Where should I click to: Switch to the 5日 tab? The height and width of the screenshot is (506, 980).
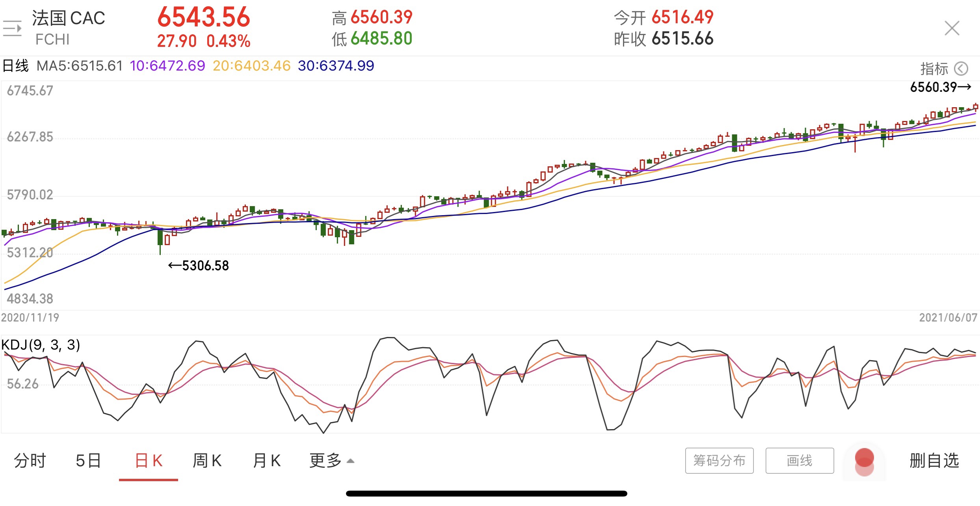pyautogui.click(x=88, y=460)
